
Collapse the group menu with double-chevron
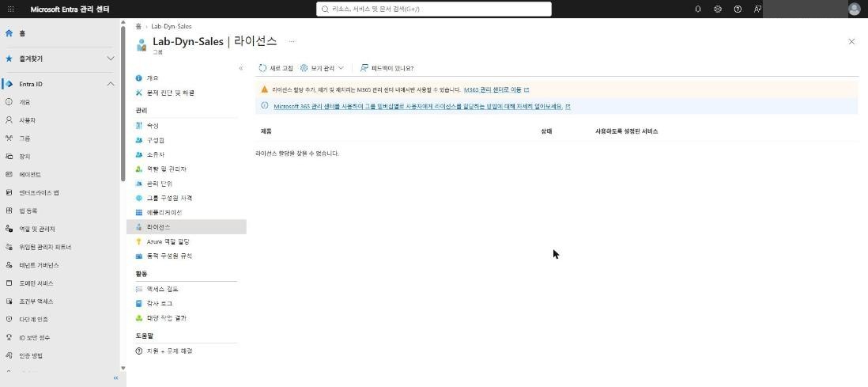click(241, 68)
